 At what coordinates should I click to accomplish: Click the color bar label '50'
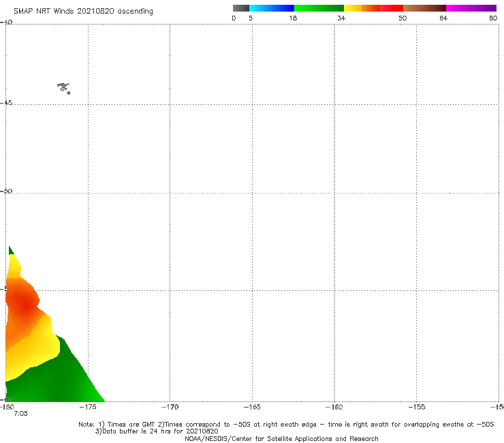point(403,18)
